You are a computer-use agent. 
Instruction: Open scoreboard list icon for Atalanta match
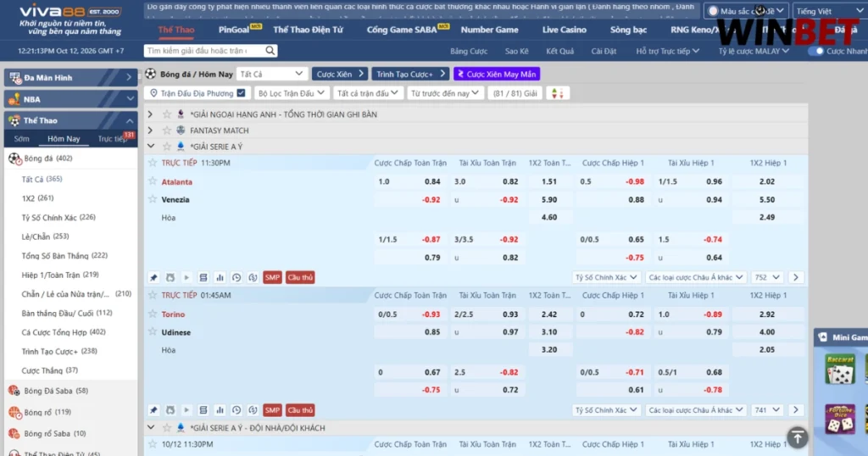point(203,277)
